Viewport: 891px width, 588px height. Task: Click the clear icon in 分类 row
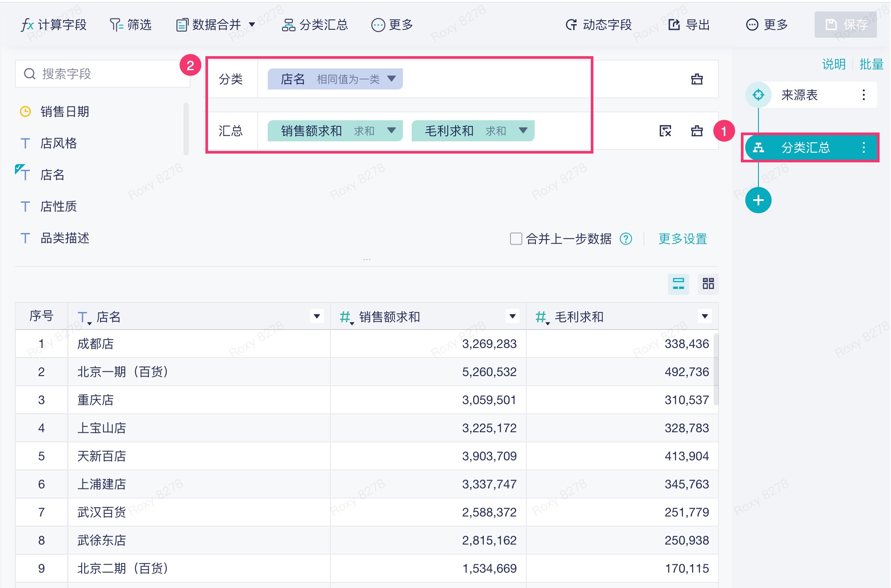coord(697,79)
